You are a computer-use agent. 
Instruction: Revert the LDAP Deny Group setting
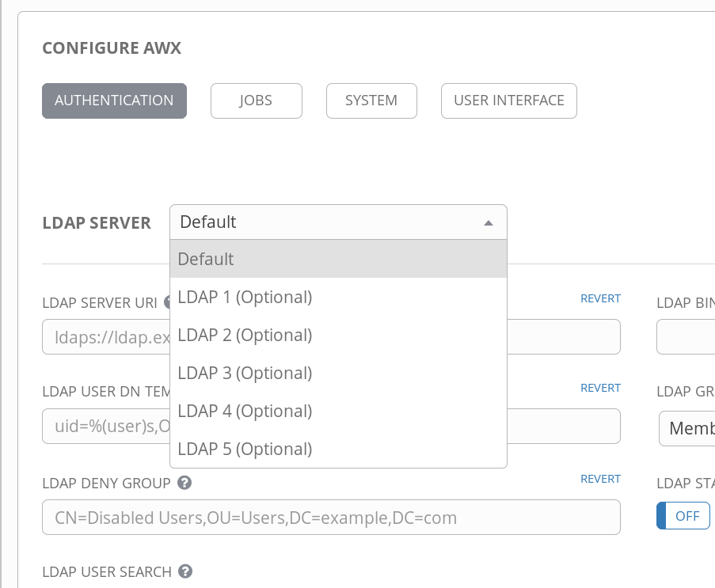point(600,479)
